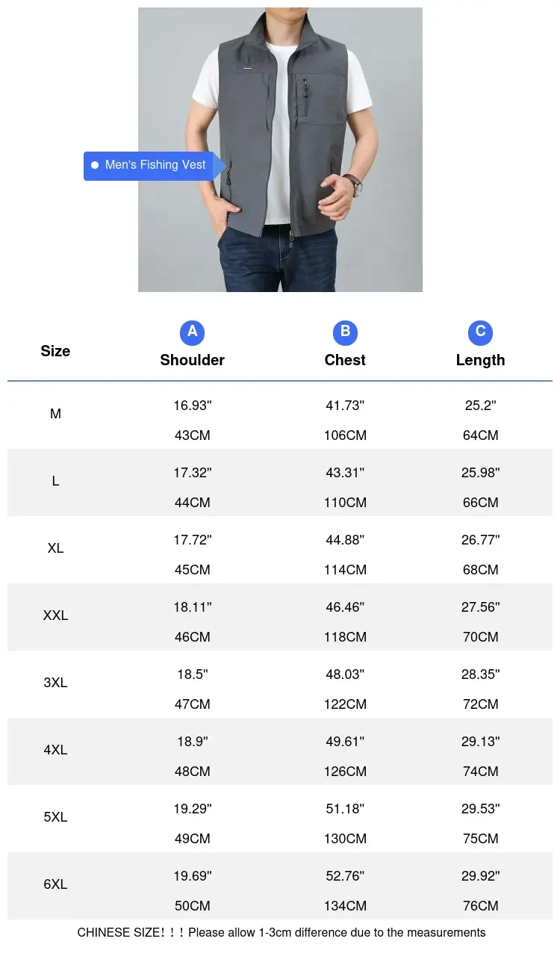Select the XL size row label
560x971 pixels.
coord(55,548)
